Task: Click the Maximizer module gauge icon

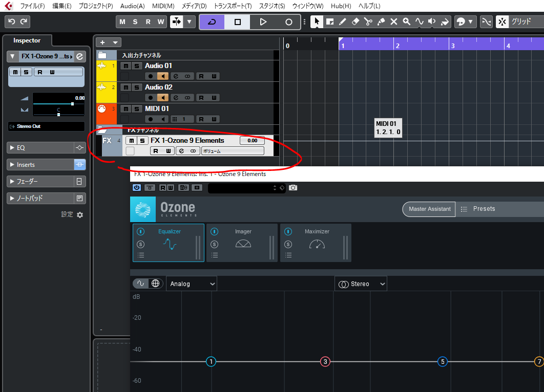Action: point(317,244)
